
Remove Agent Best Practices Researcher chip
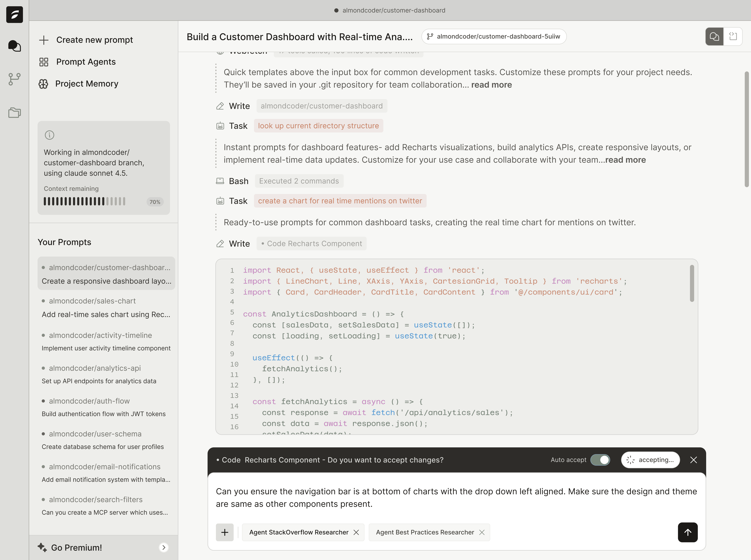tap(482, 532)
